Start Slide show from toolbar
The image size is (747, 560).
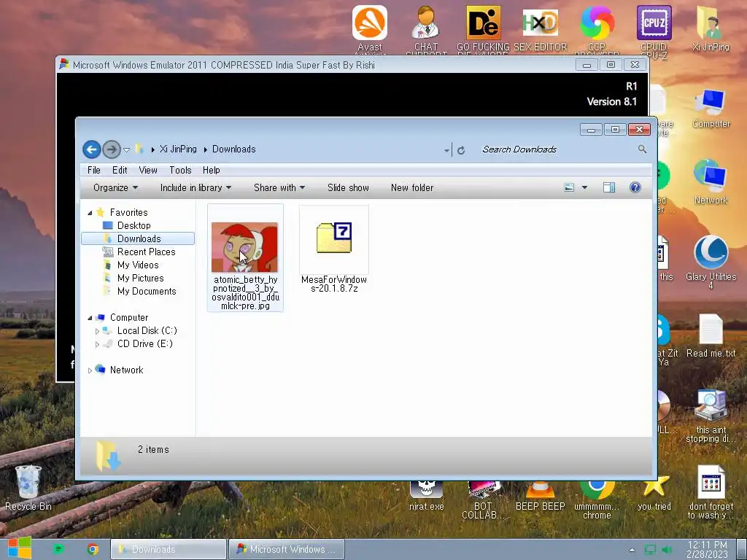[348, 187]
